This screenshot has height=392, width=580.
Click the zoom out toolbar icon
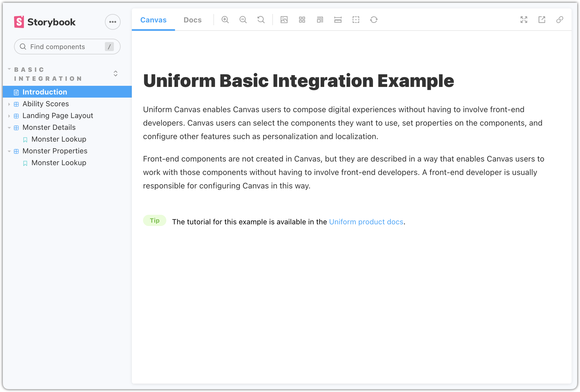243,20
